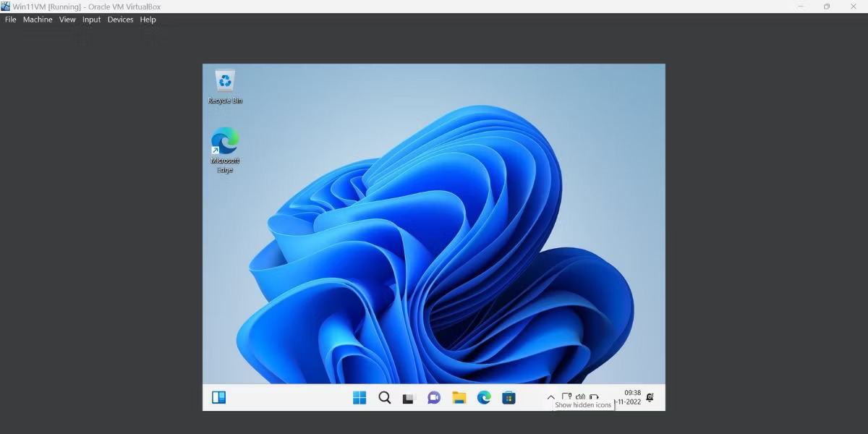Open the notification center icon

click(650, 397)
